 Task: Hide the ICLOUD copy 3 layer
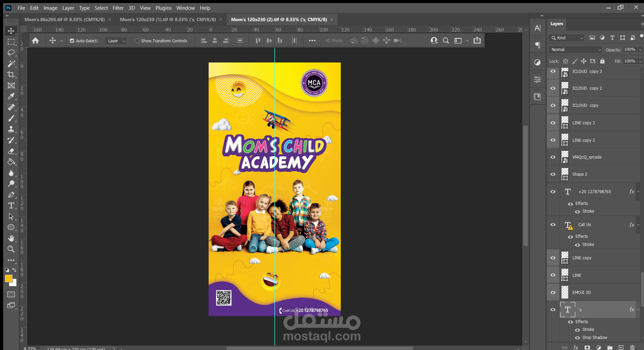(553, 71)
